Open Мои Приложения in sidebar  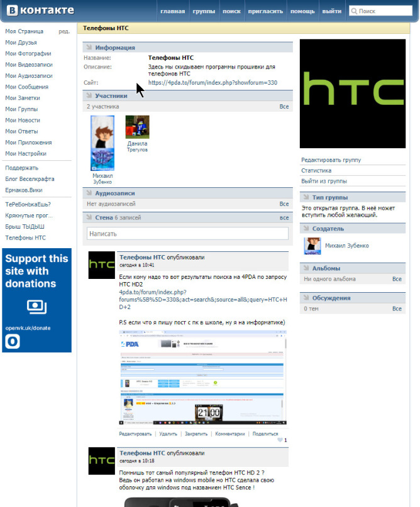tap(28, 142)
